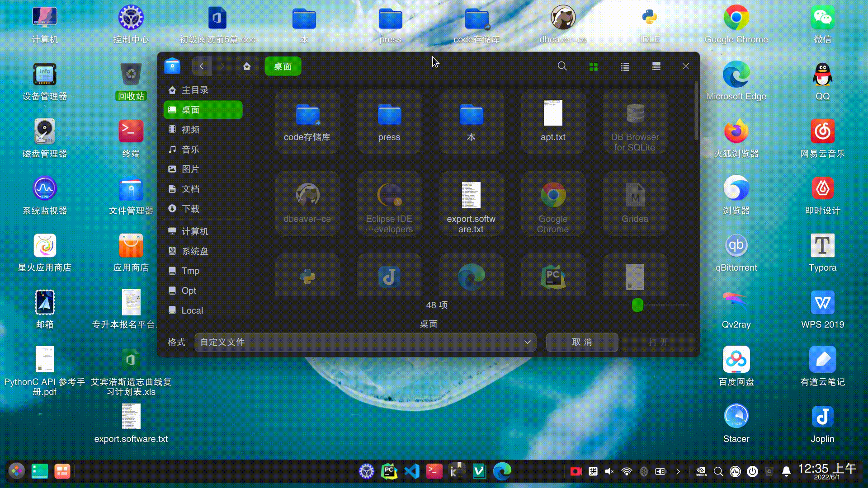Open the 格式 custom file type dropdown

click(364, 342)
